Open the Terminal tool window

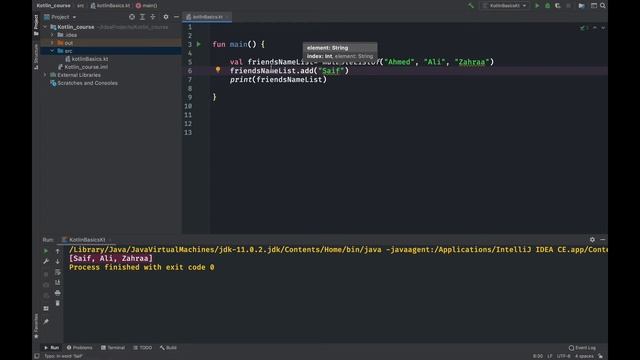113,348
